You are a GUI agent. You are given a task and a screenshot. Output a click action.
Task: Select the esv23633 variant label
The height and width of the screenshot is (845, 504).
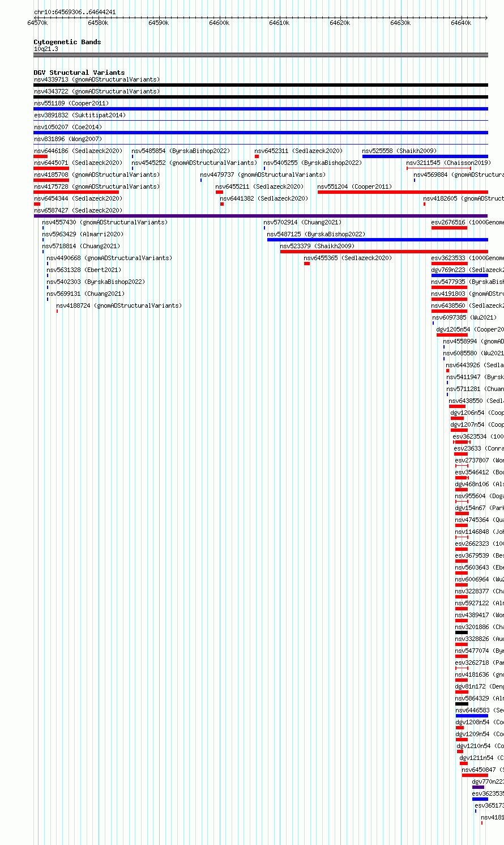click(x=479, y=448)
